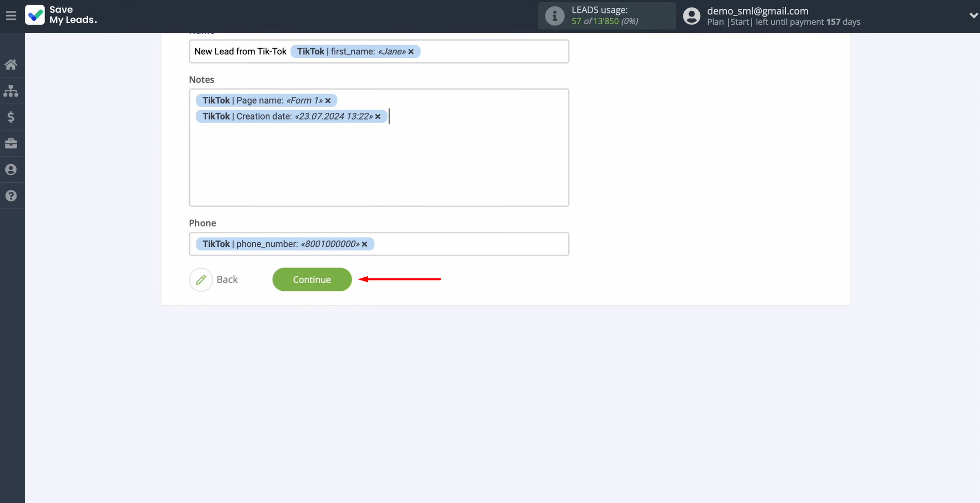Remove the first_name Jane tag

[411, 52]
